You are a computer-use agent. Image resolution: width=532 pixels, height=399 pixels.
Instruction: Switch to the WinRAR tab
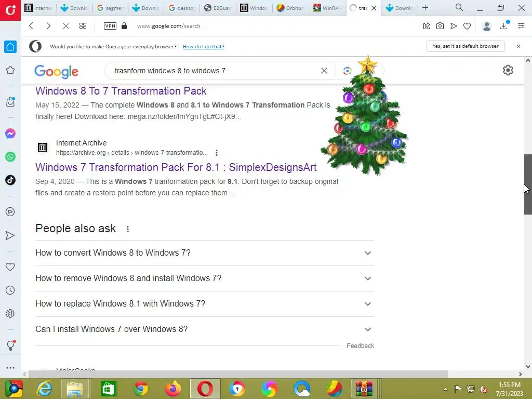coord(326,8)
